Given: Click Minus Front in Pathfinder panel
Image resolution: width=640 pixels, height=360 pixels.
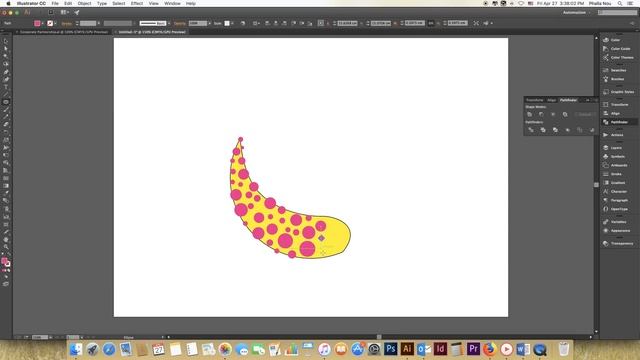Looking at the screenshot, I should tap(541, 114).
